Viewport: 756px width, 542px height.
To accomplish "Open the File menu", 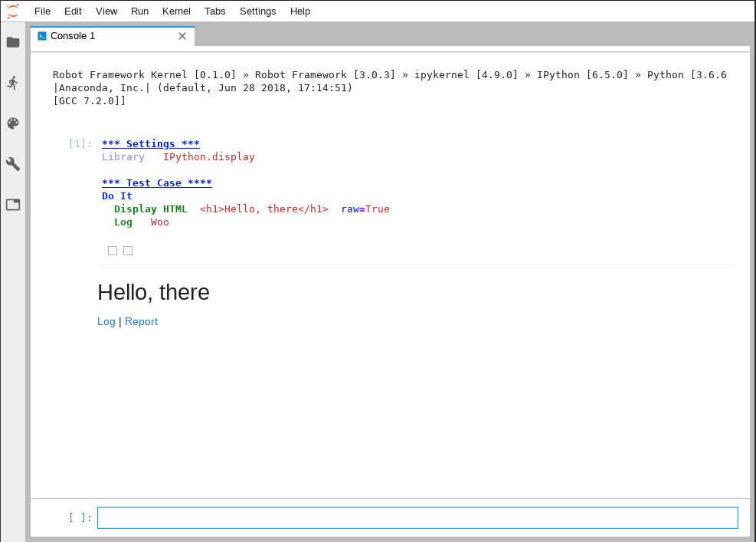I will [x=42, y=11].
